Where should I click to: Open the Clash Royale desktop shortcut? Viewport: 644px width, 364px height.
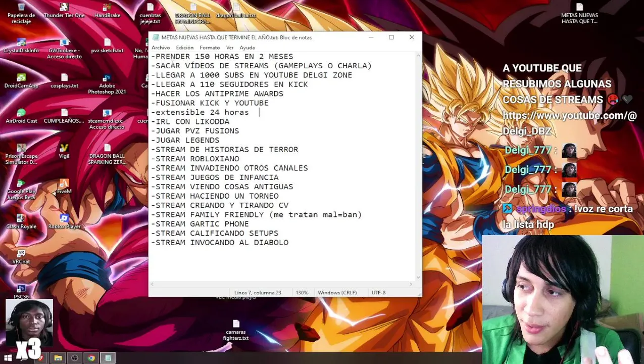[x=21, y=221]
